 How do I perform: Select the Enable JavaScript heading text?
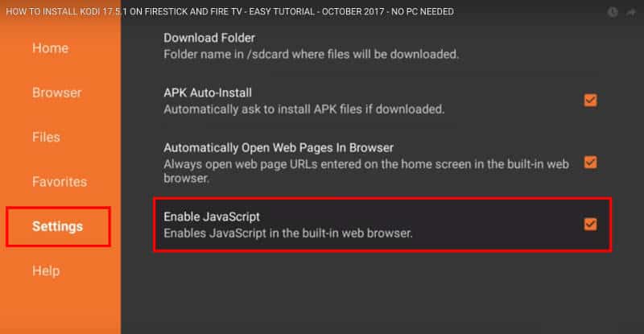pos(212,216)
